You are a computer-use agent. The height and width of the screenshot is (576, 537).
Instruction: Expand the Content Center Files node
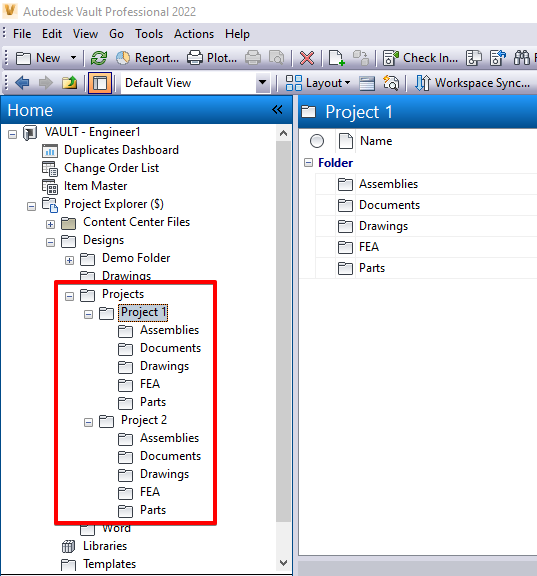point(50,224)
